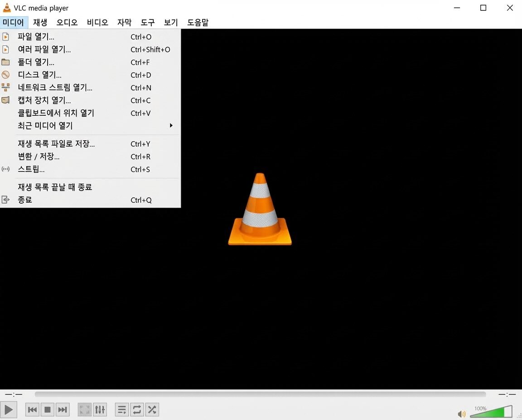The height and width of the screenshot is (420, 522).
Task: Click the Play button
Action: click(x=8, y=410)
